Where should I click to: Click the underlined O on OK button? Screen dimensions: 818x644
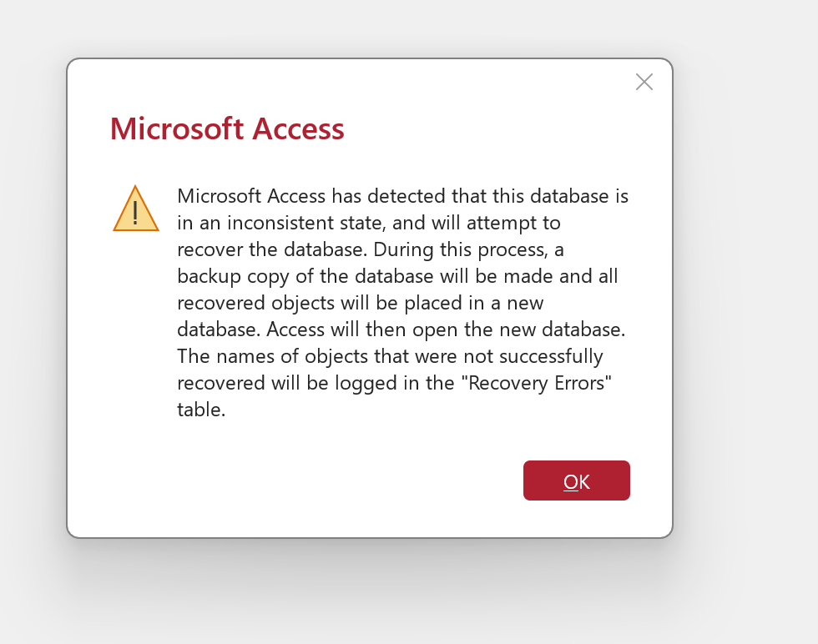click(570, 481)
